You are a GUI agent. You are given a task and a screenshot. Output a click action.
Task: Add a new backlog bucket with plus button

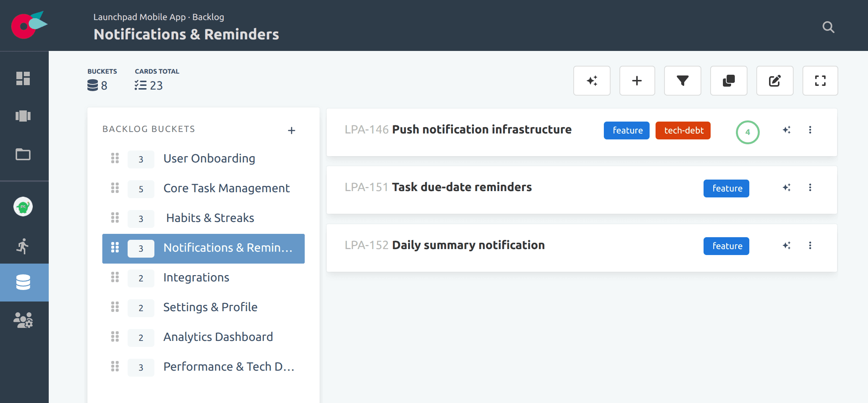[x=292, y=130]
